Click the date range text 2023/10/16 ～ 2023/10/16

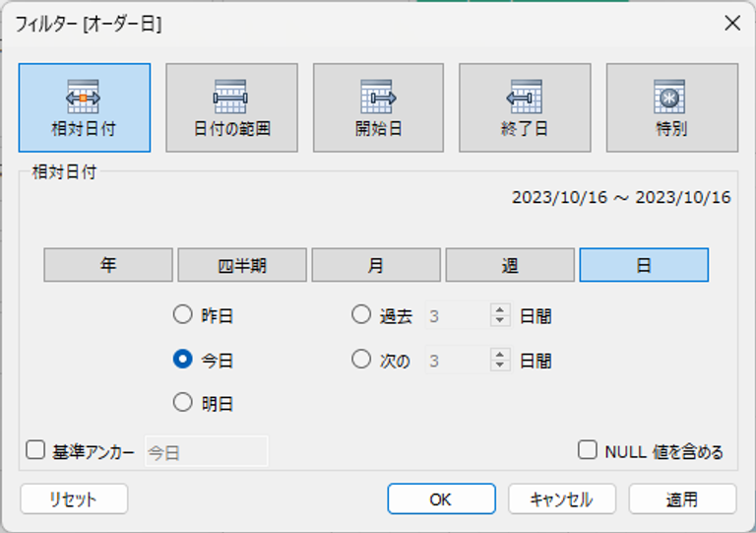621,197
